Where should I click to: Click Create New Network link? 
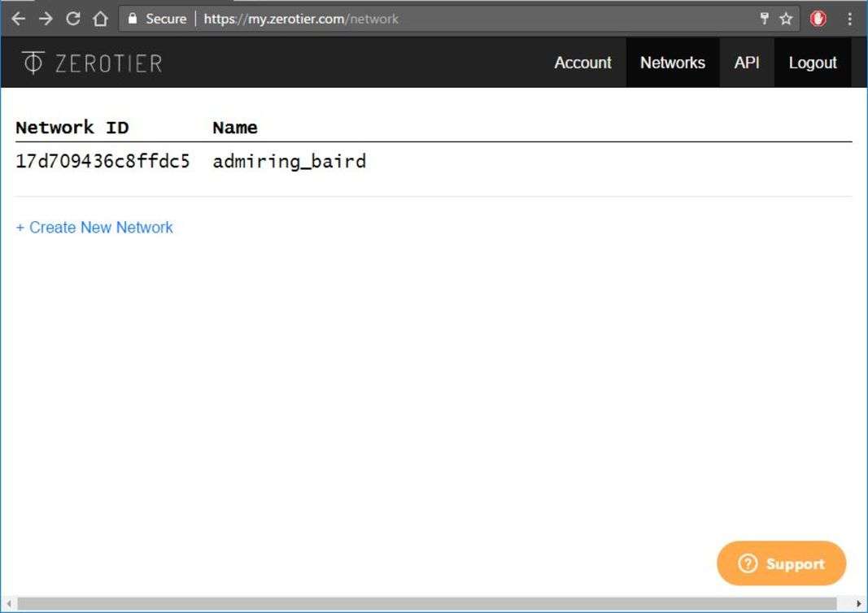(x=94, y=228)
